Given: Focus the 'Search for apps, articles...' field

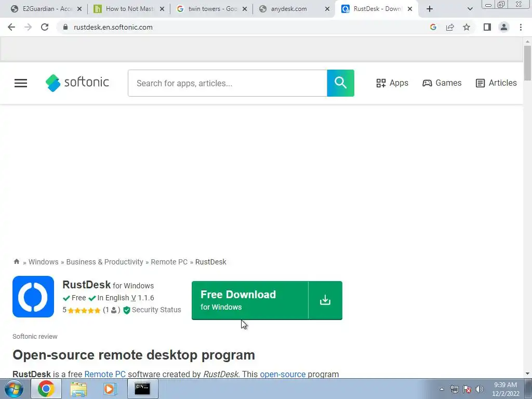Looking at the screenshot, I should click(x=228, y=83).
